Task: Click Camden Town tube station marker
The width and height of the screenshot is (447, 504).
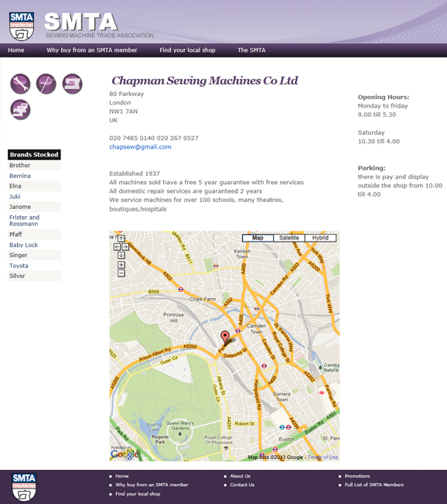Action: 238,331
